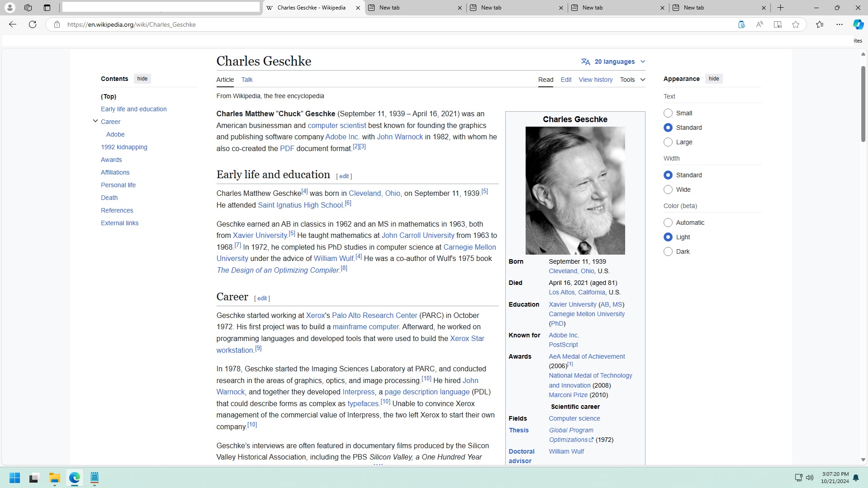The width and height of the screenshot is (868, 488).
Task: Open the Workspaces icon in title bar
Action: point(28,8)
